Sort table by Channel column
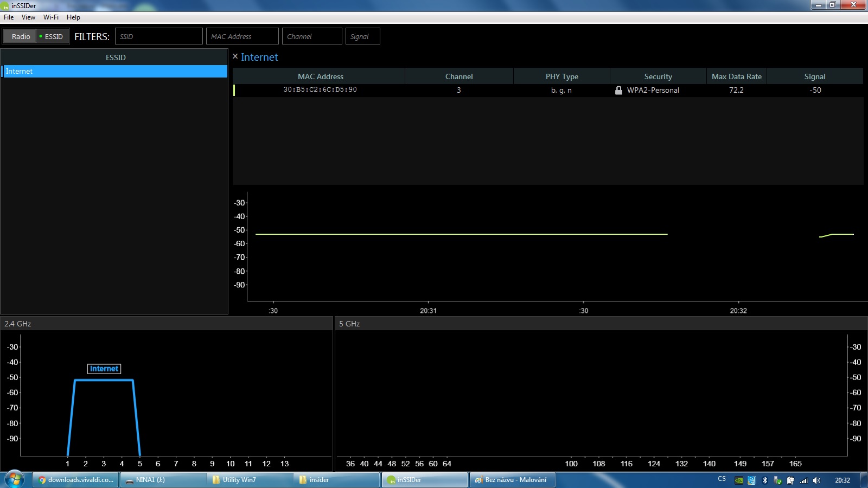868x488 pixels. coord(459,76)
